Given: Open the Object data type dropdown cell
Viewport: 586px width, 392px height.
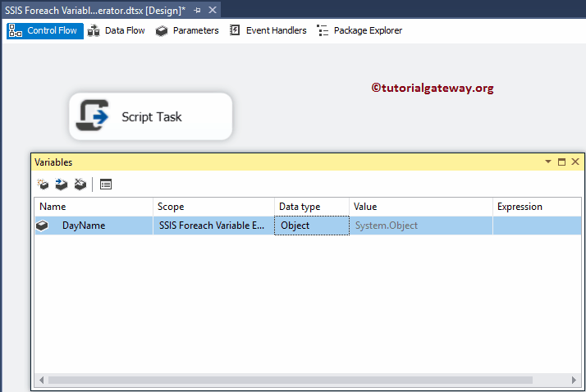Looking at the screenshot, I should pyautogui.click(x=312, y=226).
